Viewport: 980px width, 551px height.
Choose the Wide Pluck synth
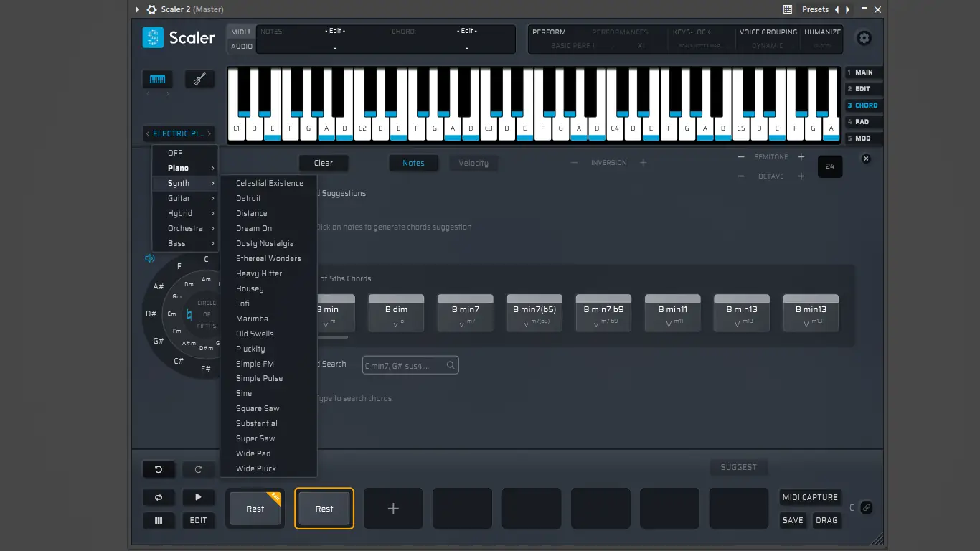tap(269, 468)
